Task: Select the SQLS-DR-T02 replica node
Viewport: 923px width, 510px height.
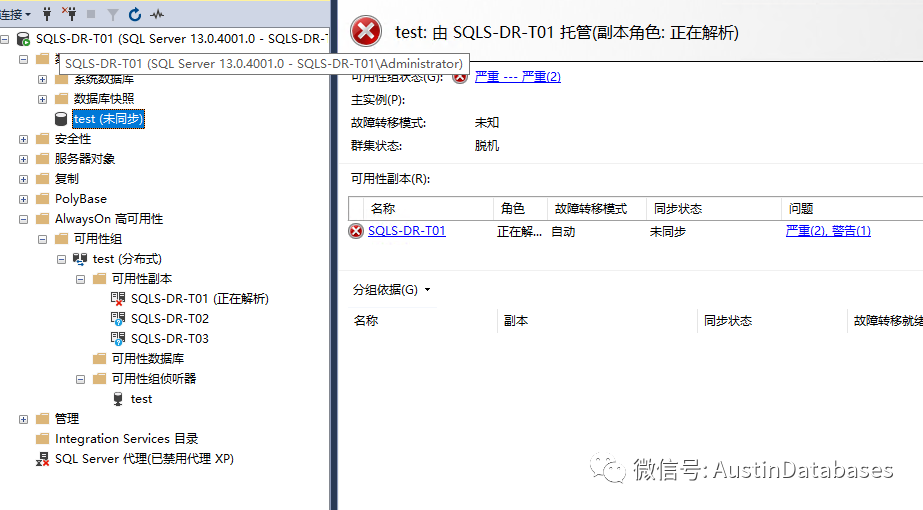Action: (x=170, y=319)
